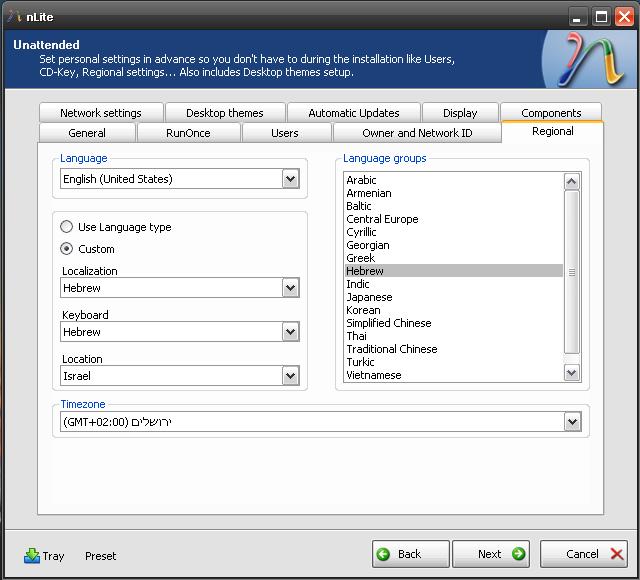Open the Localization dropdown arrow
This screenshot has height=580, width=640.
(x=291, y=288)
